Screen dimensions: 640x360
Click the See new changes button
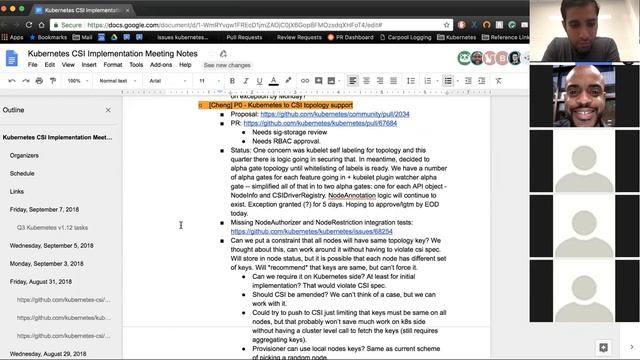pyautogui.click(x=227, y=65)
